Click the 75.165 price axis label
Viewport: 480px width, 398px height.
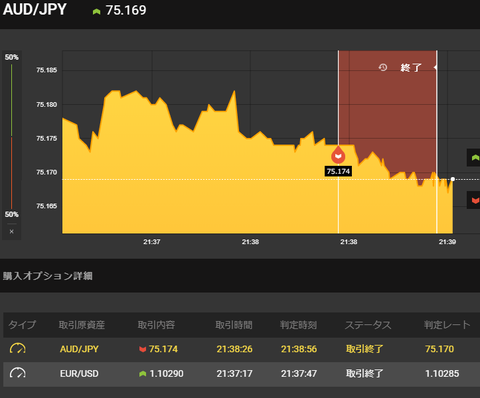pyautogui.click(x=47, y=206)
